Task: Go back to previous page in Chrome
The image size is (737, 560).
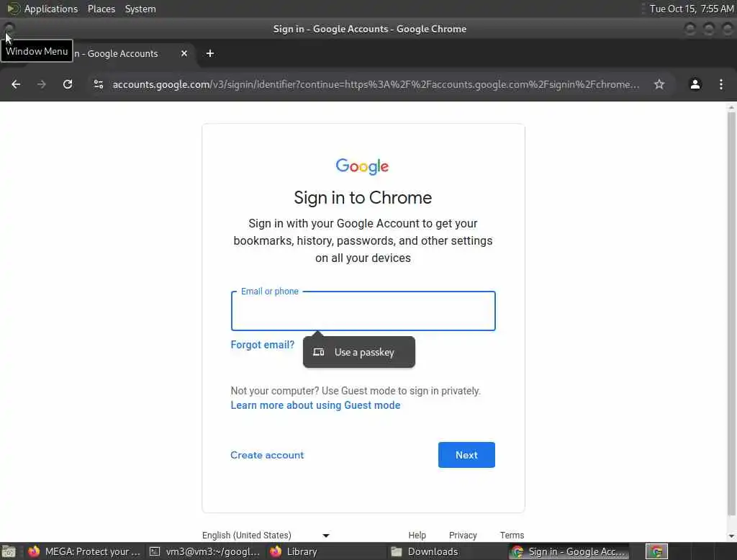Action: (16, 84)
